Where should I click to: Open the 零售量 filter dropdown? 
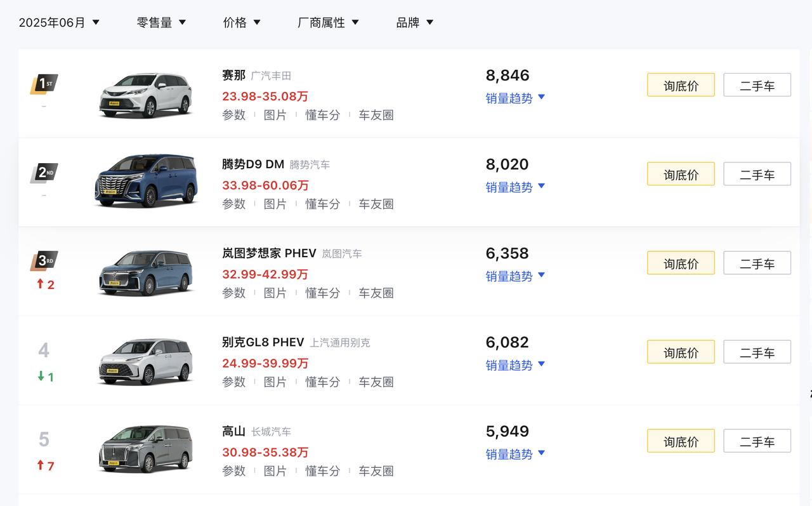pos(161,22)
